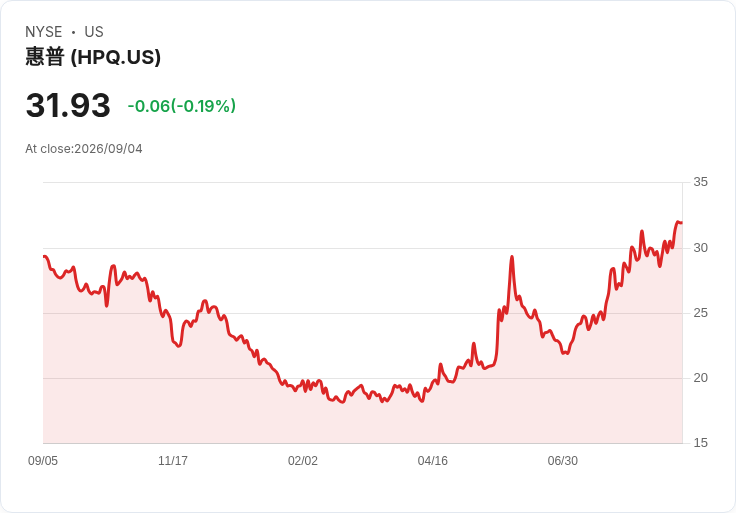Image resolution: width=736 pixels, height=513 pixels.
Task: Click the 25 price axis label
Action: (x=700, y=313)
